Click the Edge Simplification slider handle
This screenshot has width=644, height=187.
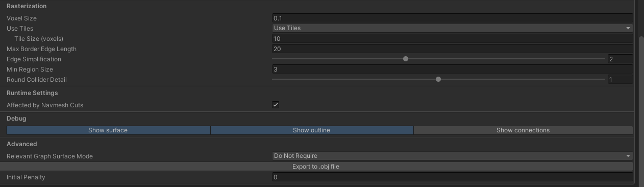point(406,59)
